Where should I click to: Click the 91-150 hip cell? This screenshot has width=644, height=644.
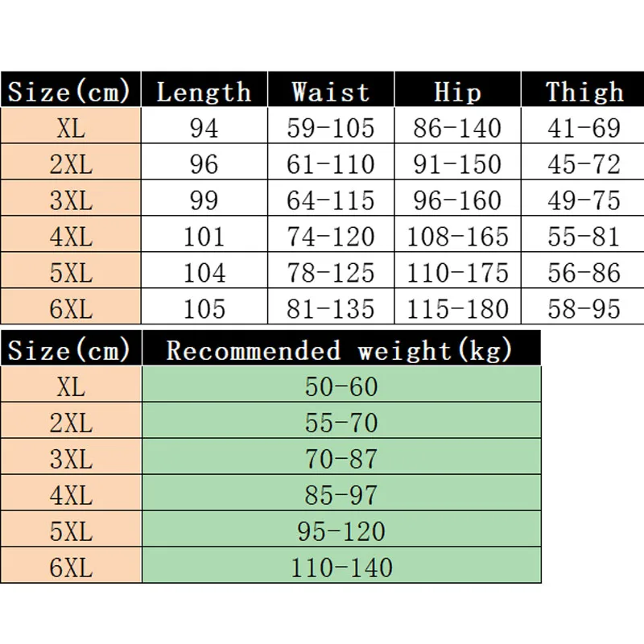coord(457,162)
